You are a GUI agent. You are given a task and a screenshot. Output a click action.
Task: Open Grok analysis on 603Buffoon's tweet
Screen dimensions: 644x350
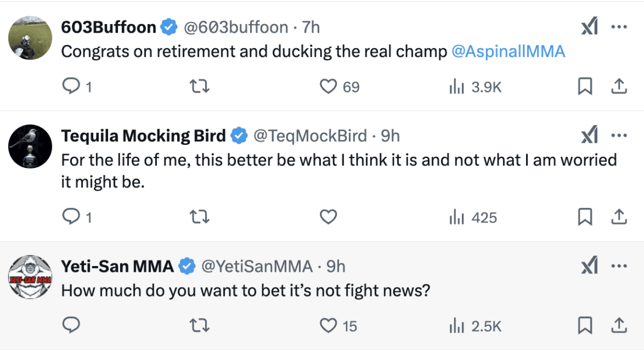pyautogui.click(x=589, y=26)
